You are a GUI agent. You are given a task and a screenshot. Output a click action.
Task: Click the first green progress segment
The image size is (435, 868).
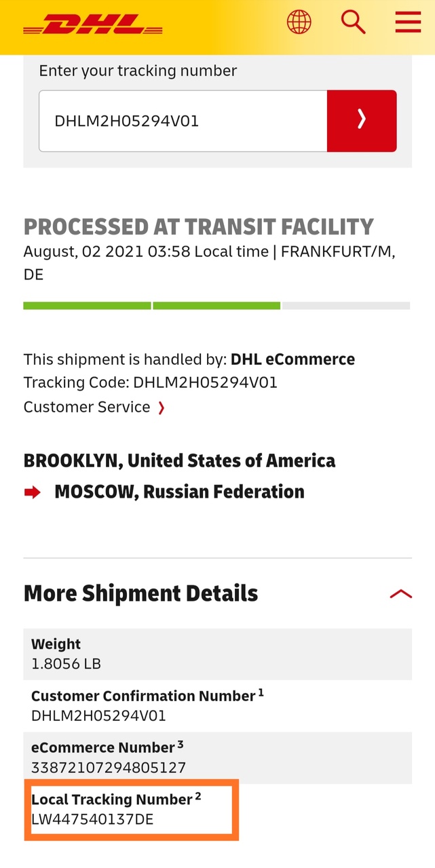(x=87, y=306)
